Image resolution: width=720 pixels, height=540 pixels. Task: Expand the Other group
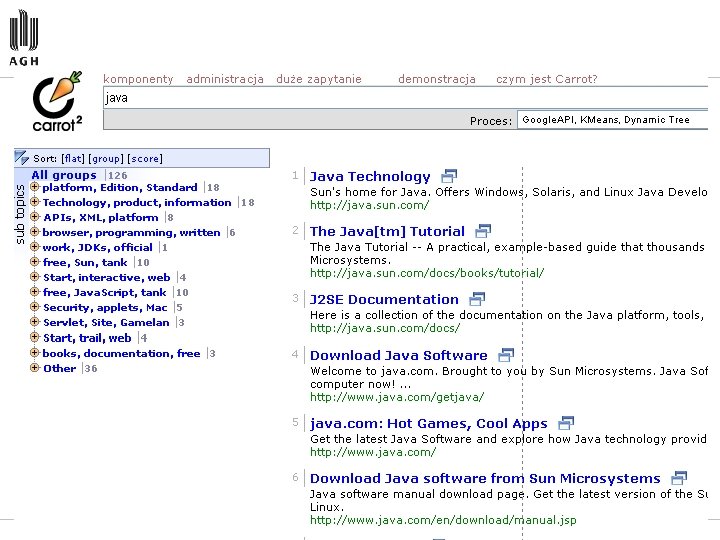[35, 368]
